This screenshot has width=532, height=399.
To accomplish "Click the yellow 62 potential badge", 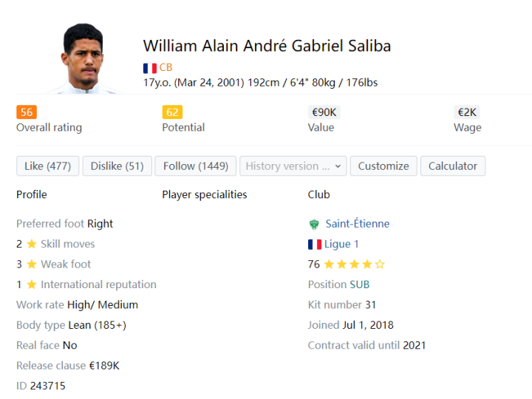I will click(x=172, y=112).
